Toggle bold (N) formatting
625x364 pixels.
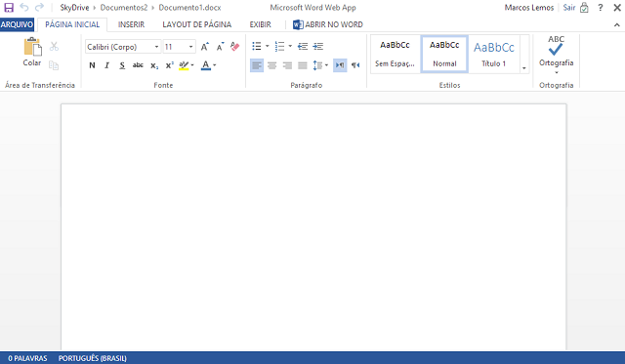[92, 65]
